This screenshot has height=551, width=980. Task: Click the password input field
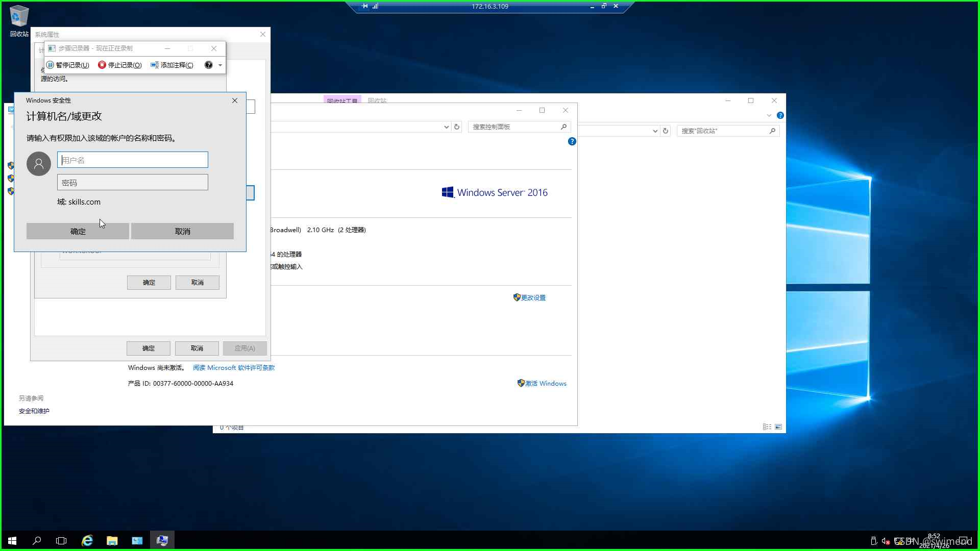pos(133,182)
